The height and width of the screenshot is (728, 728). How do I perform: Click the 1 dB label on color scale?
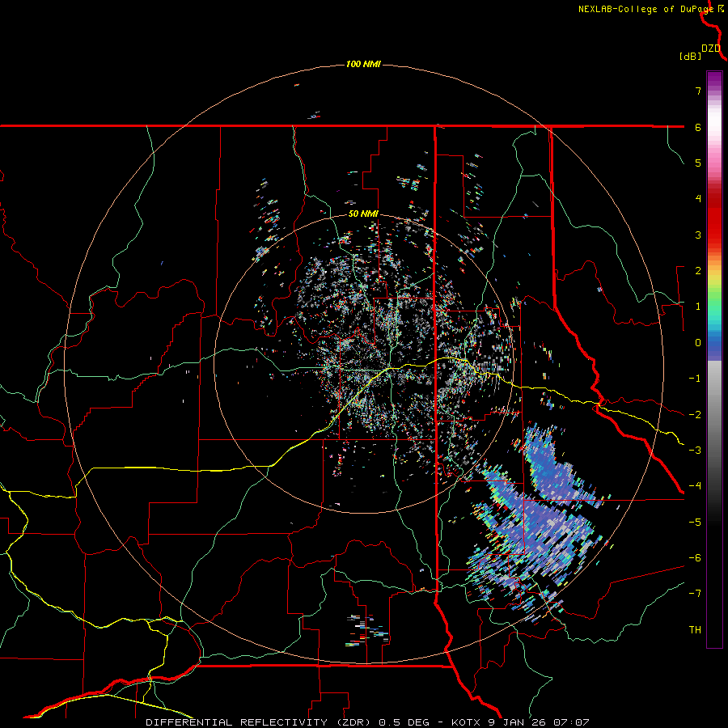point(698,307)
